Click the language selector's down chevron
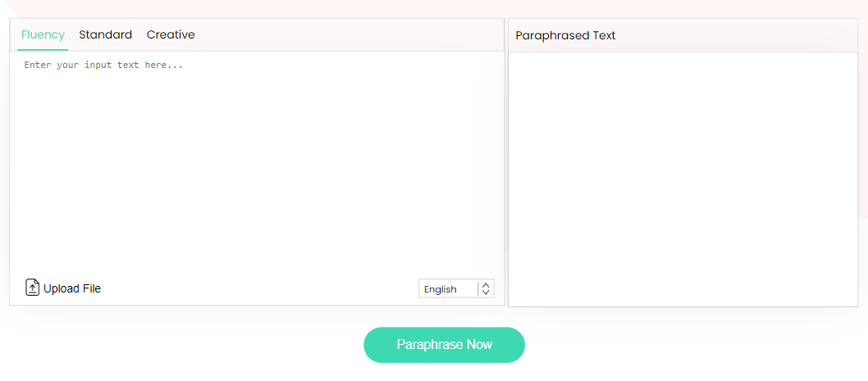 pos(486,293)
